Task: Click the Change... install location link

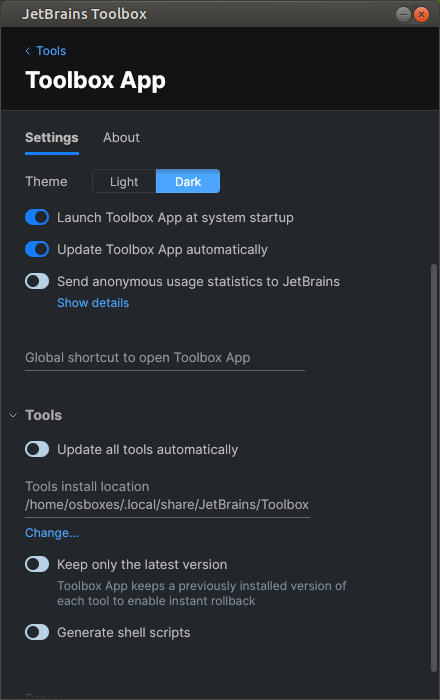Action: click(52, 533)
